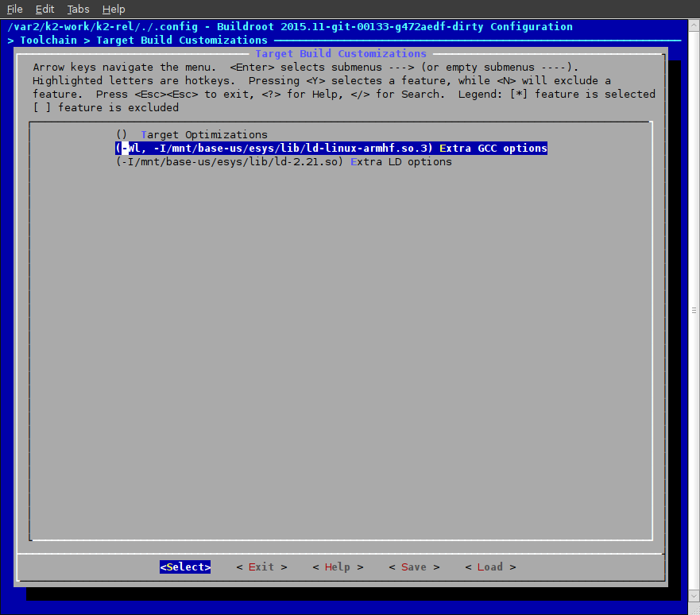Select the Target Optimizations entry

tap(191, 135)
